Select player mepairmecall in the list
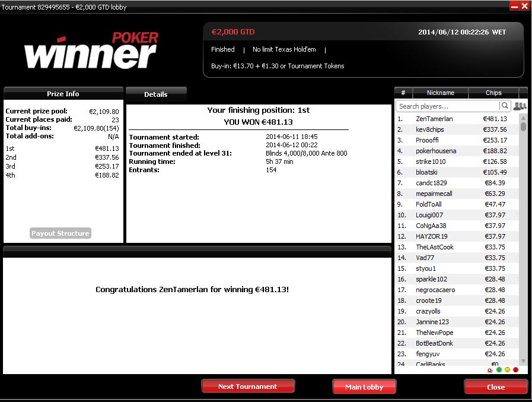 coord(457,194)
